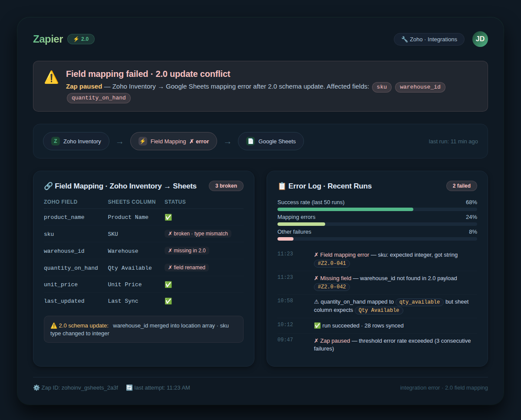This screenshot has width=521, height=420.
Task: Select the unit_price field cell
Action: (x=61, y=284)
